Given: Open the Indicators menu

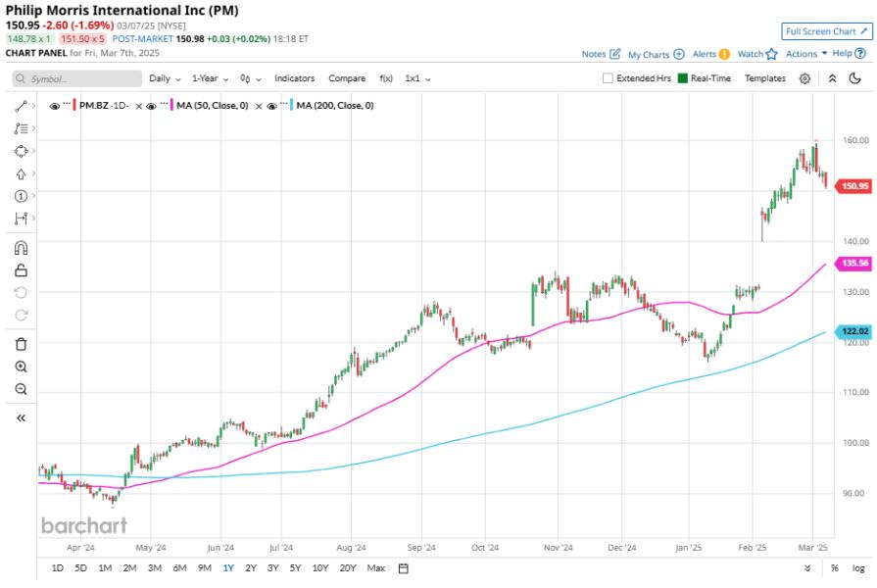Looking at the screenshot, I should click(294, 78).
